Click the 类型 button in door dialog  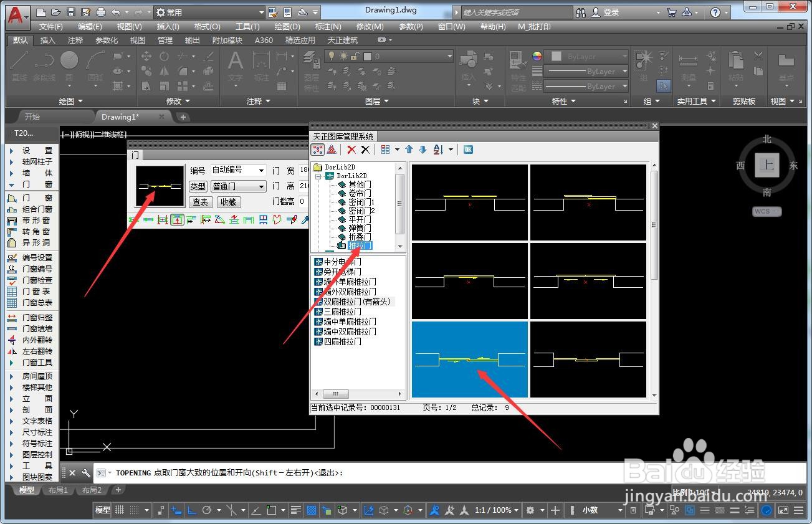click(198, 186)
